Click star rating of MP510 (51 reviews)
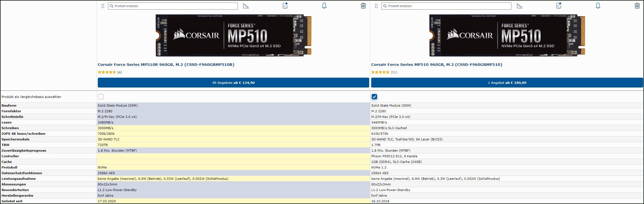 coord(380,72)
